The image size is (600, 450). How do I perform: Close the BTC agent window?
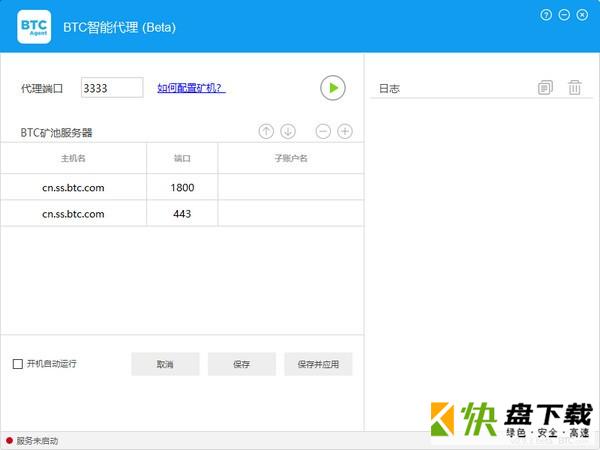(x=582, y=15)
